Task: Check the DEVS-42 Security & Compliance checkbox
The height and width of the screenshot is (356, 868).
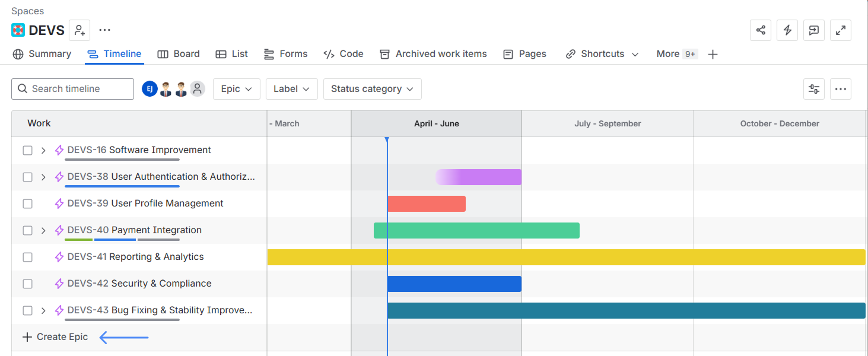Action: click(x=27, y=284)
